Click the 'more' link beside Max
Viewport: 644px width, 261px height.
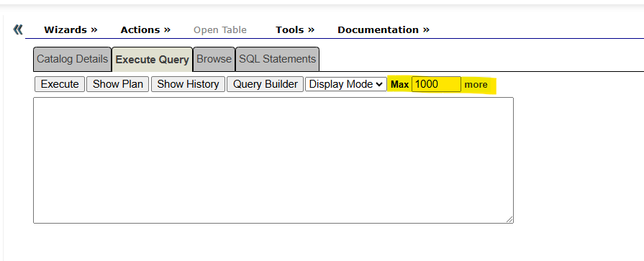476,85
